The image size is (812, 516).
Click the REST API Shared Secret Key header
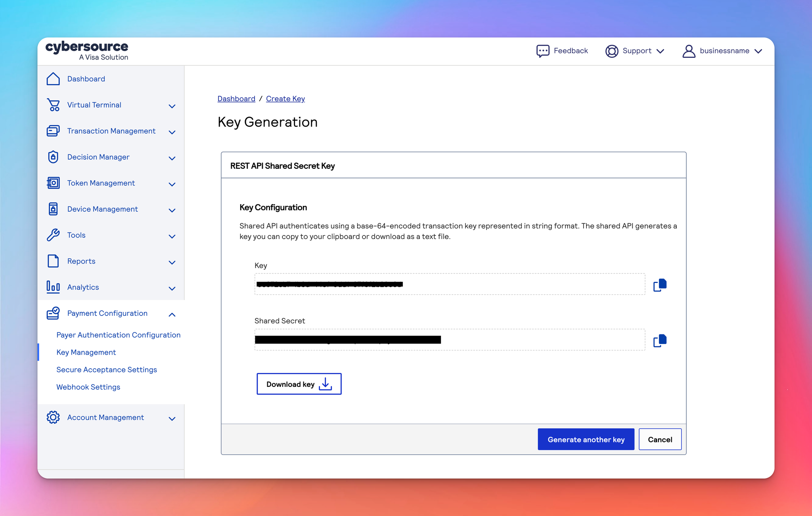click(282, 166)
